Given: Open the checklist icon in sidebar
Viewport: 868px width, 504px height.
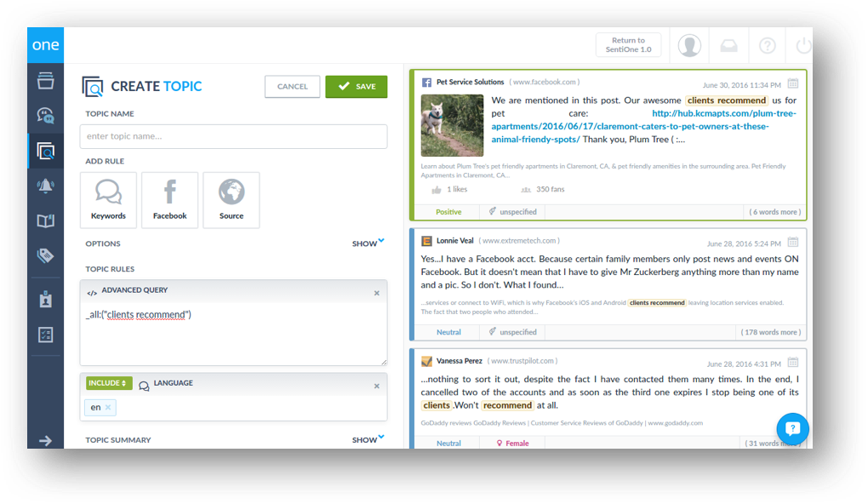Looking at the screenshot, I should 45,335.
